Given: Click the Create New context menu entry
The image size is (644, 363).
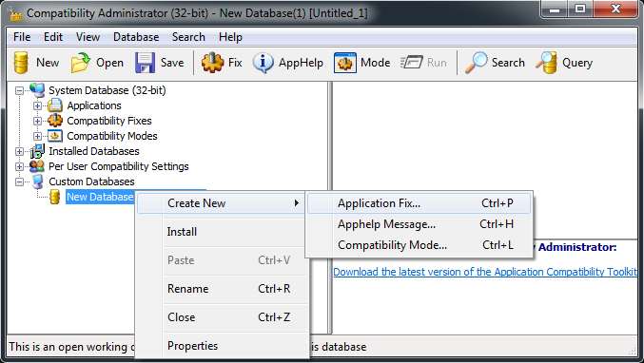Looking at the screenshot, I should click(222, 203).
